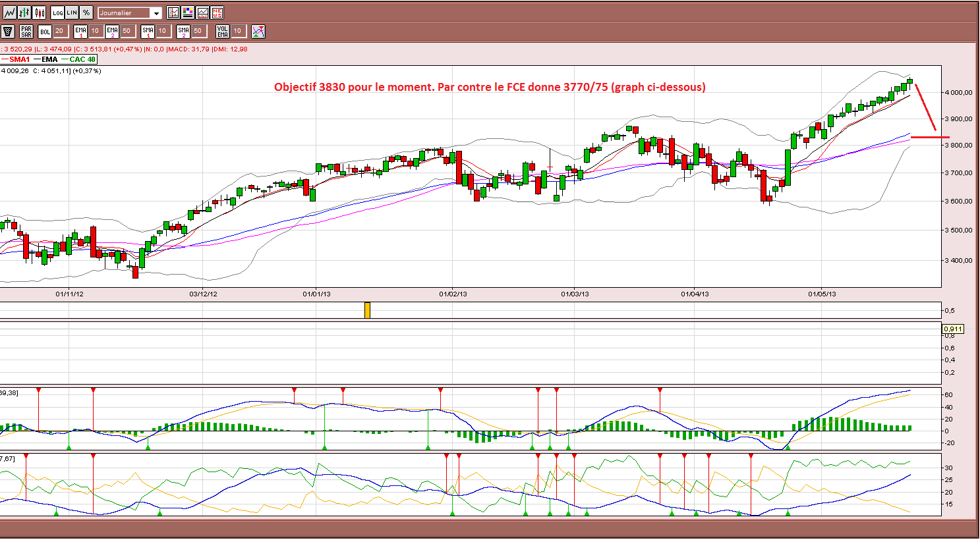Click the SMA 2 indicator button
Viewport: 980px width, 540px height.
(x=183, y=32)
